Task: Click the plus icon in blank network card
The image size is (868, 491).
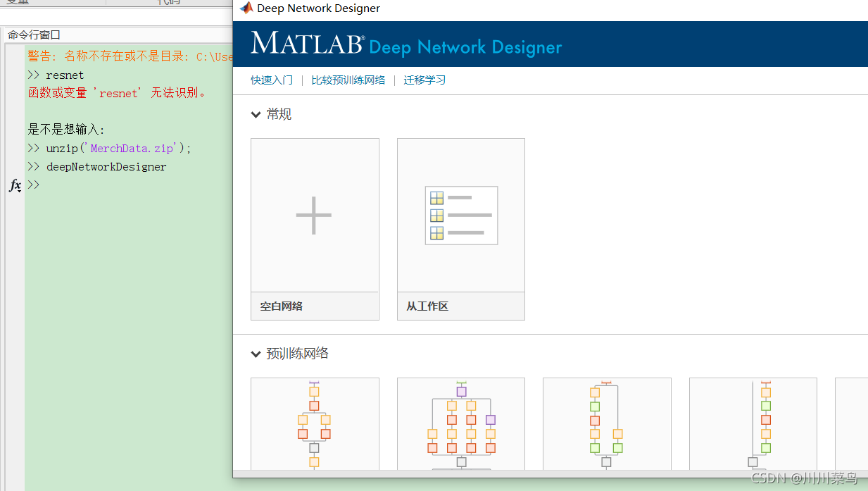Action: point(314,215)
